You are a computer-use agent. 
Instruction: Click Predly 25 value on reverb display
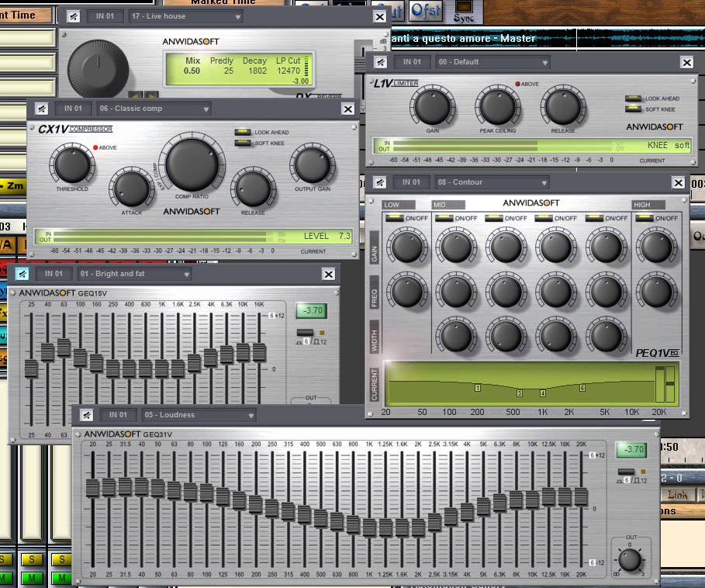click(x=228, y=71)
